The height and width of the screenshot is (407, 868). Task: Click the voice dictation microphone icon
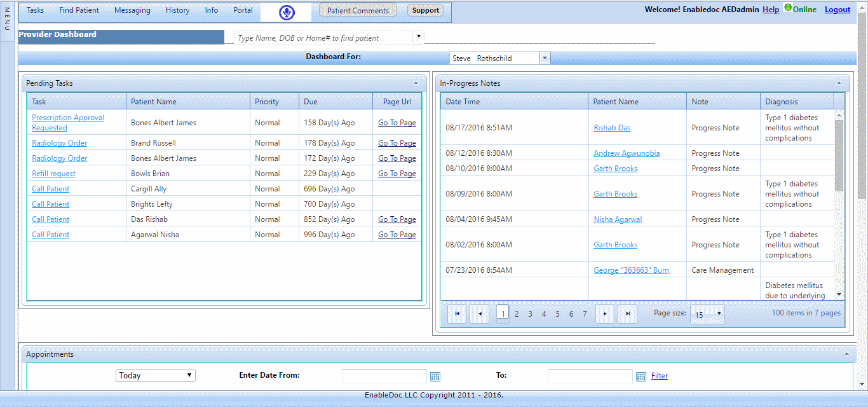pyautogui.click(x=286, y=12)
